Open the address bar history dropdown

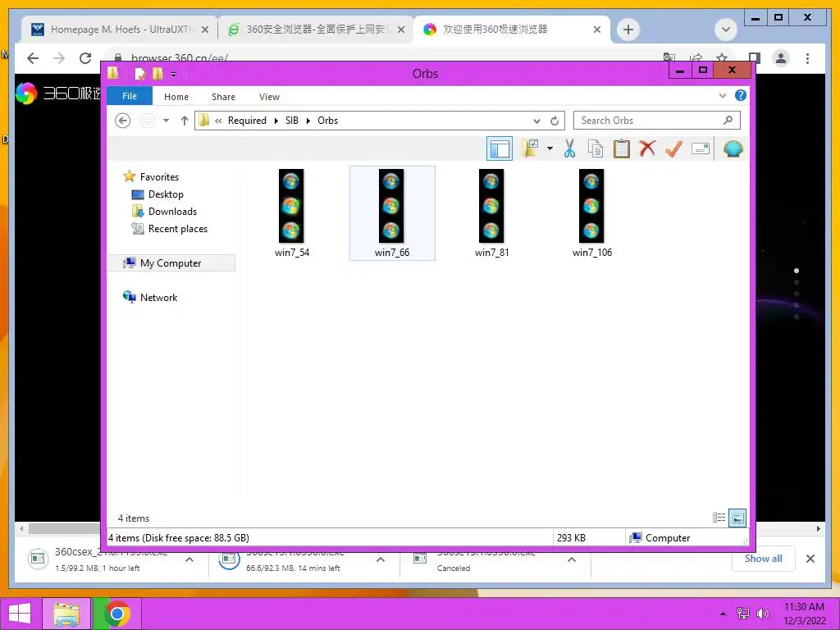[536, 121]
